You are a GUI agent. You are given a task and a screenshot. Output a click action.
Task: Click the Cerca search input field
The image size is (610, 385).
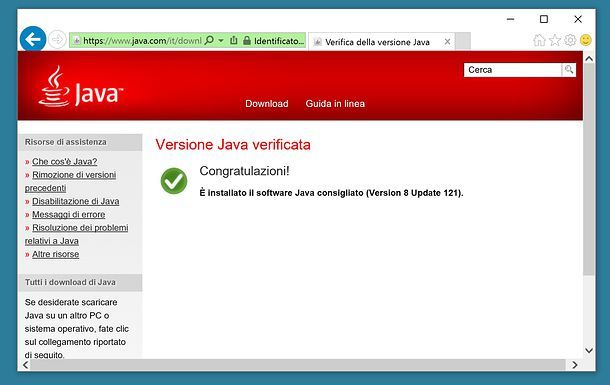point(512,70)
